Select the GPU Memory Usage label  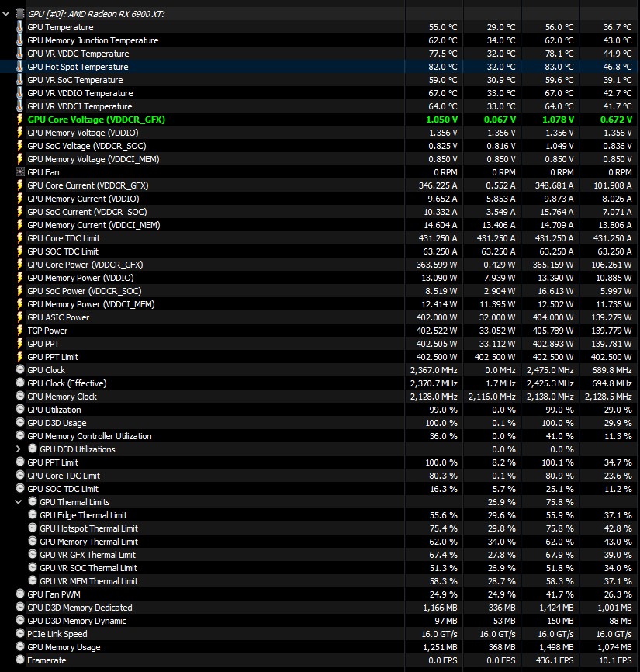click(x=64, y=647)
